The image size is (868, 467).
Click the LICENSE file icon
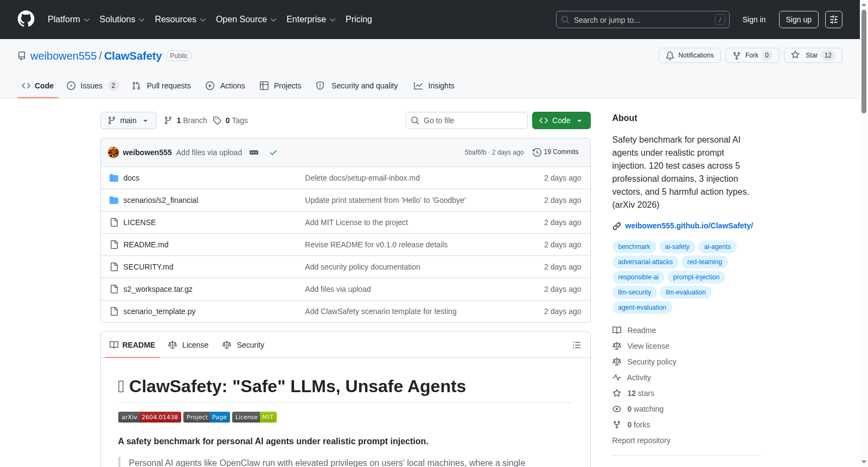click(114, 222)
